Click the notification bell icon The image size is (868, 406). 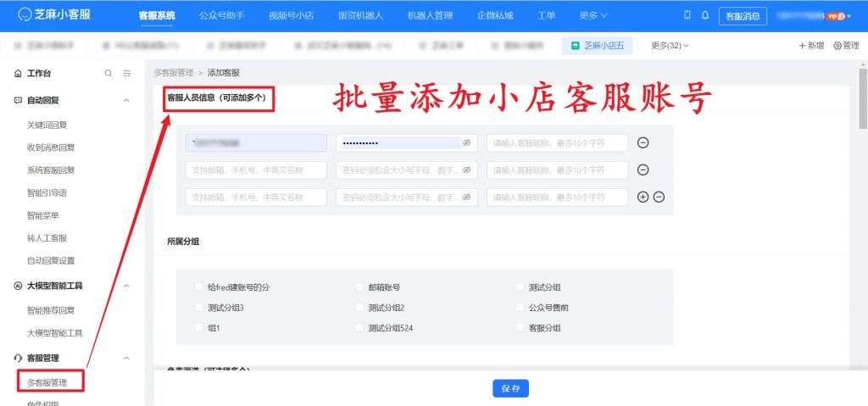click(x=704, y=15)
